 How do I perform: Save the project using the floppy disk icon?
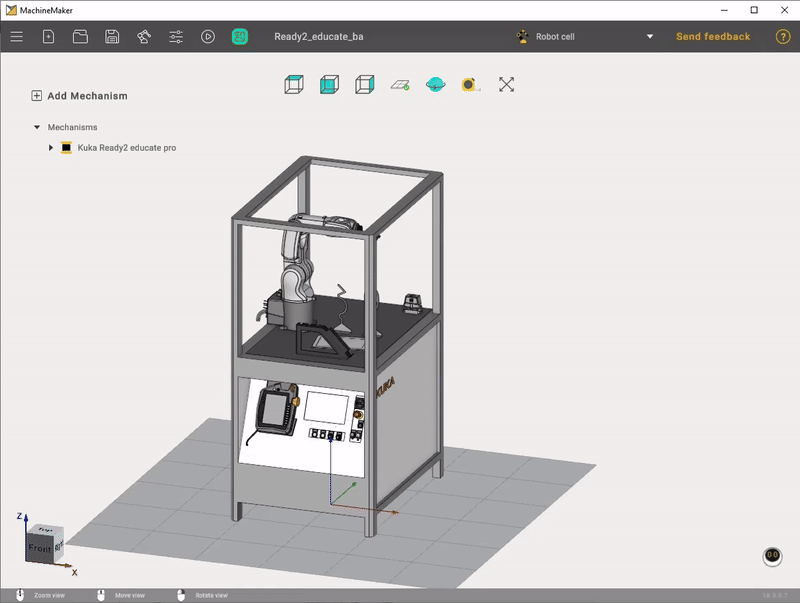(x=112, y=36)
